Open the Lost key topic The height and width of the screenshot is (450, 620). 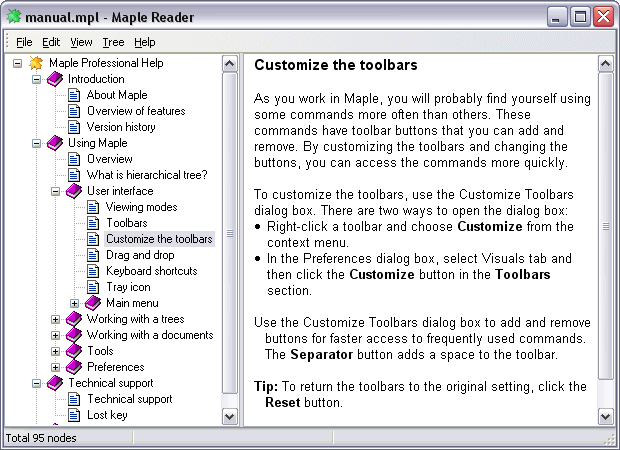click(107, 415)
